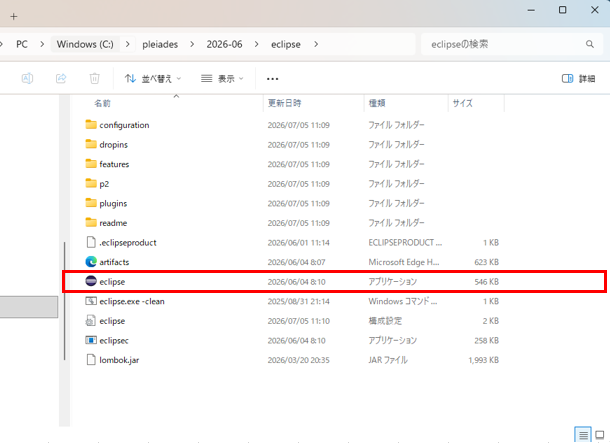The image size is (610, 443).
Task: Expand chevron after pleiades in breadcrumb
Action: pyautogui.click(x=192, y=44)
